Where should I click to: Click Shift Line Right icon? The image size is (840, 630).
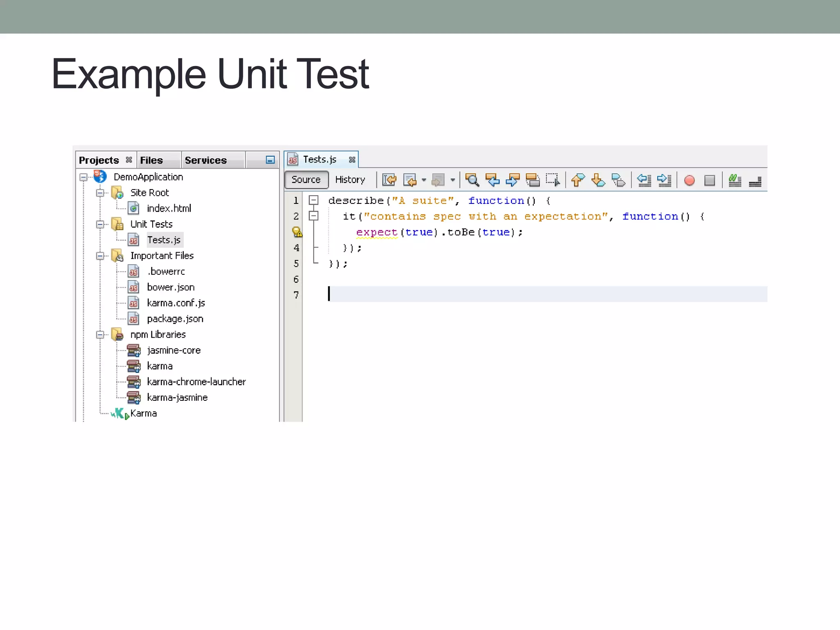pyautogui.click(x=664, y=180)
